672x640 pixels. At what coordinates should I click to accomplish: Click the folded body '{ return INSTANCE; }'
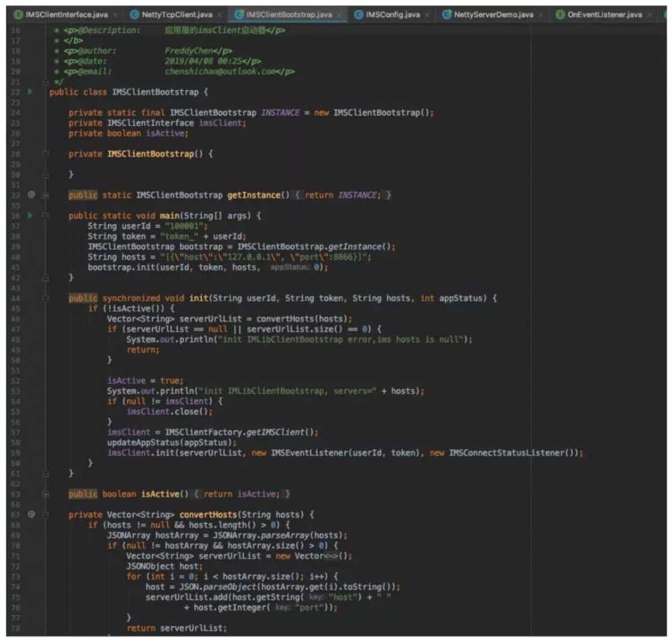pos(343,195)
